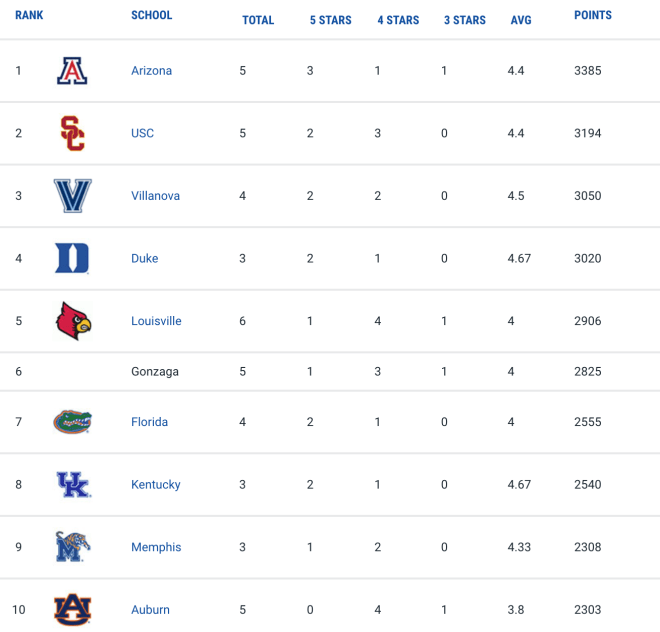Click the Auburn AU logo
Image resolution: width=660 pixels, height=632 pixels.
coord(72,609)
